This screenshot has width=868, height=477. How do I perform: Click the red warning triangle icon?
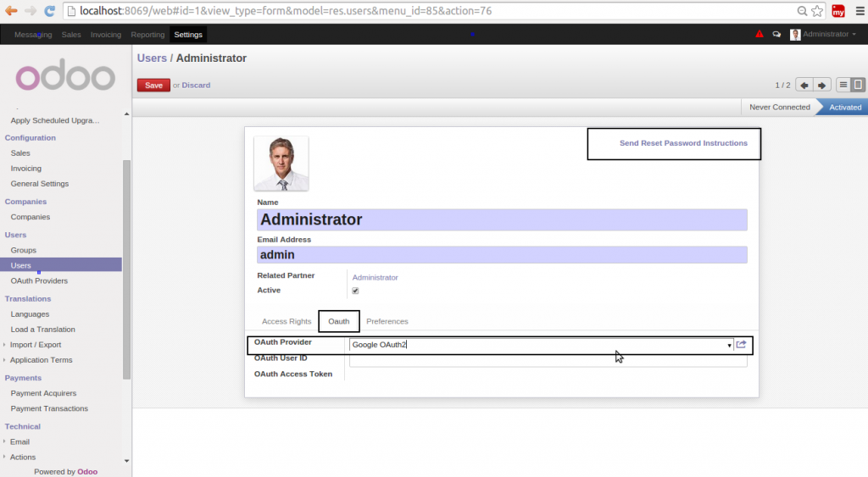point(759,34)
